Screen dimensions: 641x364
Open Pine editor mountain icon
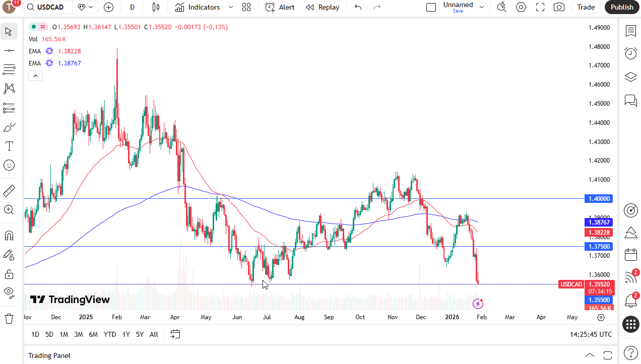point(630,233)
